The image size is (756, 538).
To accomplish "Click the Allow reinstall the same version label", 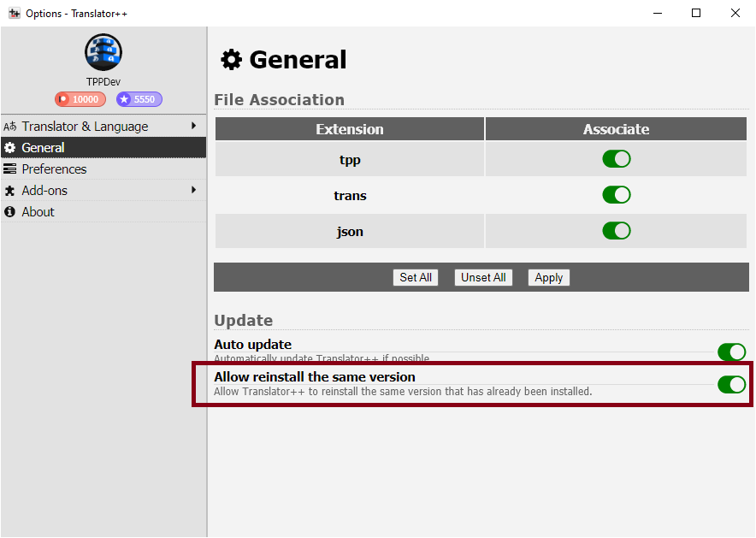I will pos(315,377).
